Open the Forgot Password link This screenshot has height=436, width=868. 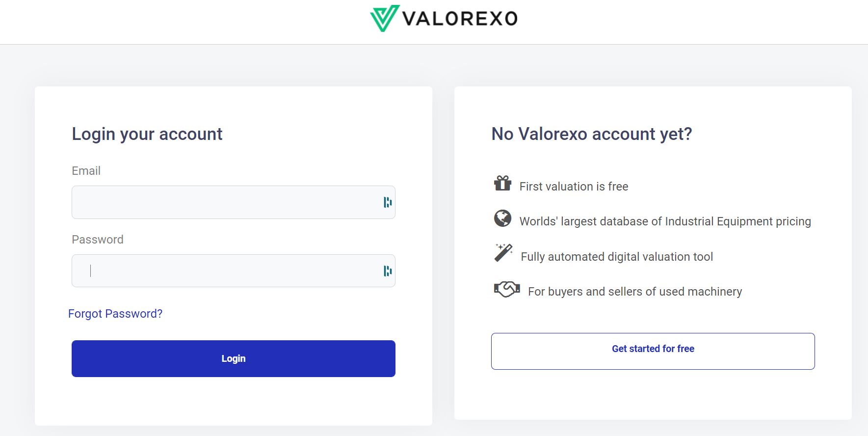(x=115, y=314)
